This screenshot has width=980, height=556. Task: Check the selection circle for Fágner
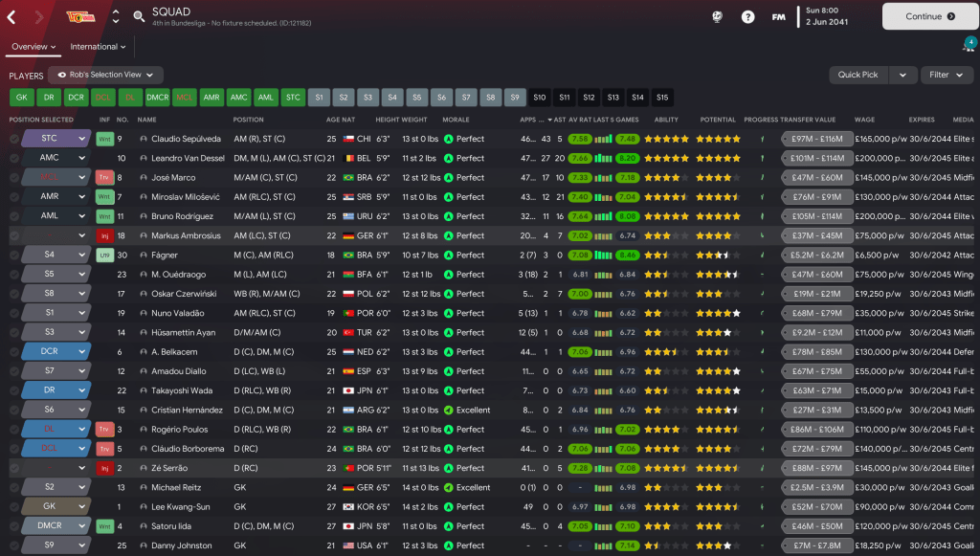(13, 256)
